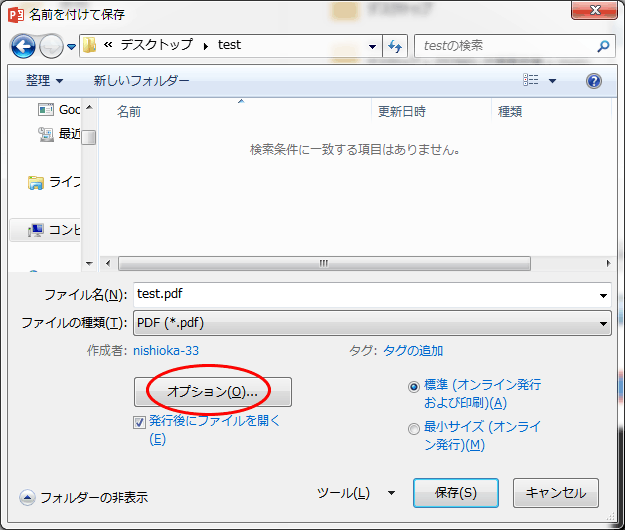Select standard online publishing and printing option
Viewport: 625px width, 530px height.
point(414,387)
